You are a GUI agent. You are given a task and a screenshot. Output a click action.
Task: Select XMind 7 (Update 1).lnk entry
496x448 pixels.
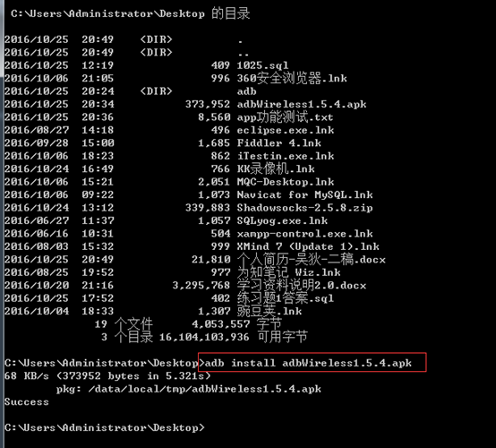point(308,246)
